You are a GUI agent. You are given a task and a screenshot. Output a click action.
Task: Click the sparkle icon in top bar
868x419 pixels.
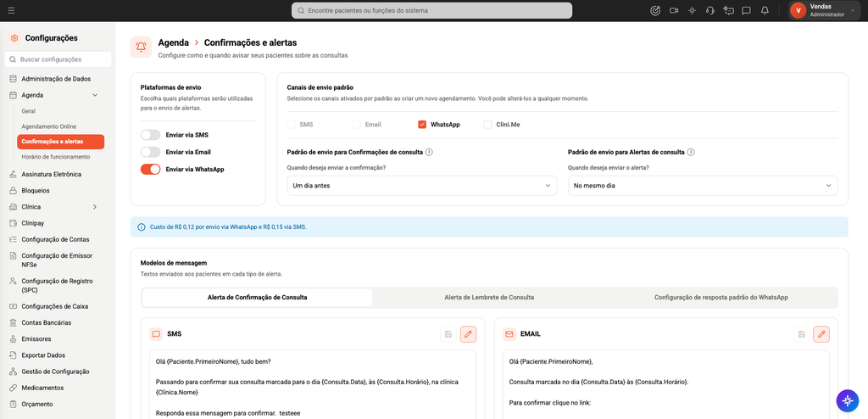692,10
